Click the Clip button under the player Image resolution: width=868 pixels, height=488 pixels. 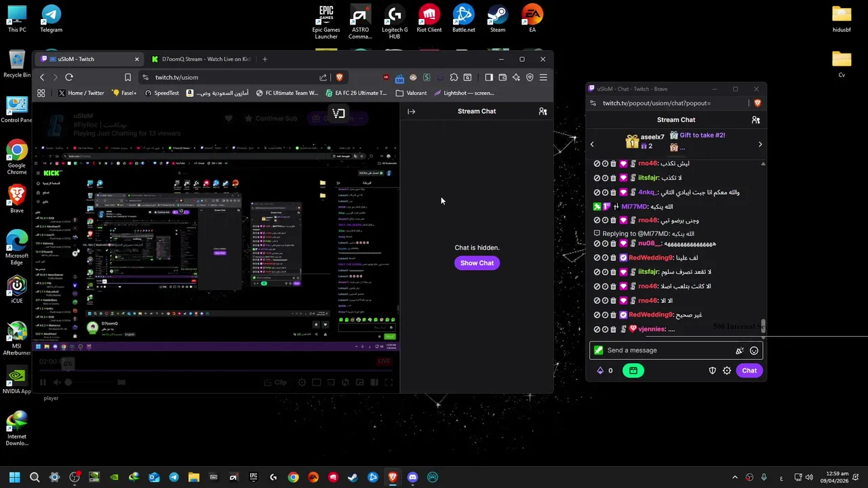tap(275, 382)
